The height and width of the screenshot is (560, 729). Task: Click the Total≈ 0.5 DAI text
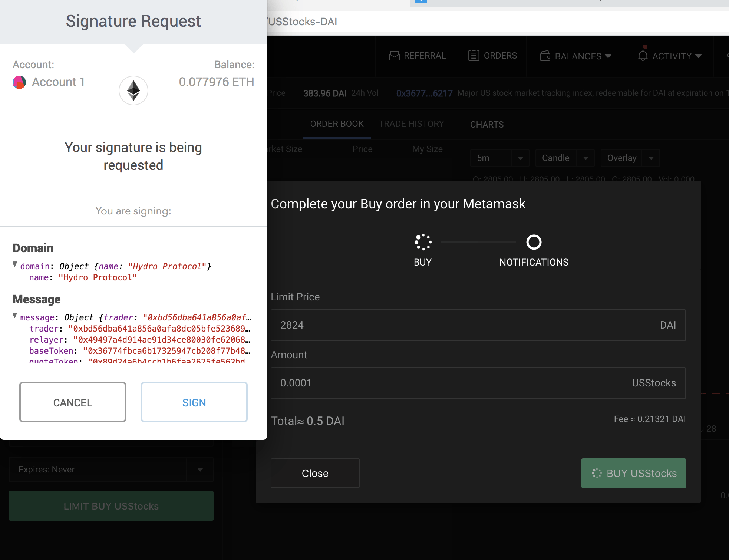(308, 421)
